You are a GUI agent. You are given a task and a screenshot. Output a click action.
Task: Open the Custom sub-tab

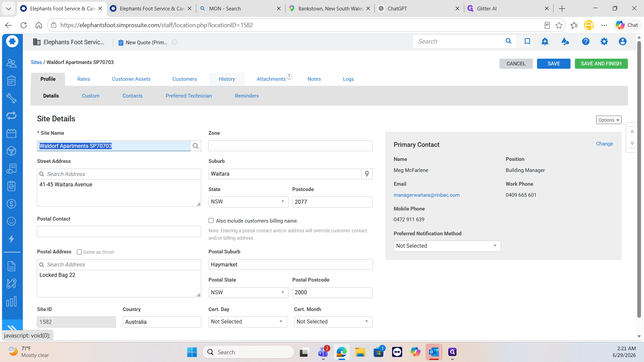click(91, 96)
